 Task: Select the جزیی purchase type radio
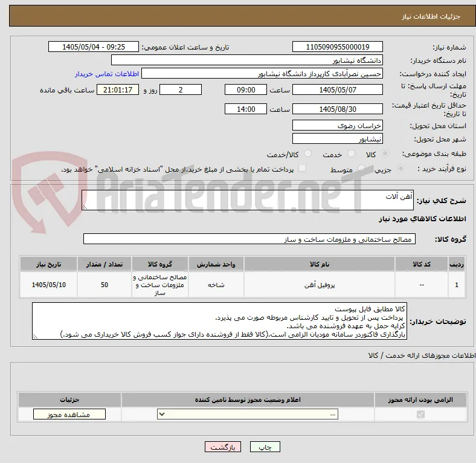400,168
